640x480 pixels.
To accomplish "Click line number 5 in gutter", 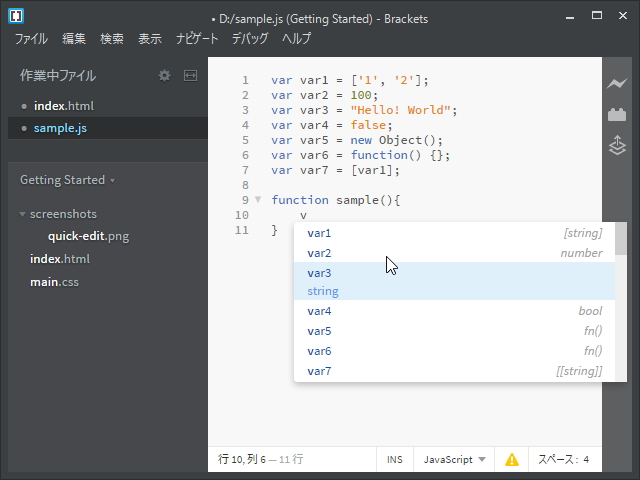I will pyautogui.click(x=245, y=140).
